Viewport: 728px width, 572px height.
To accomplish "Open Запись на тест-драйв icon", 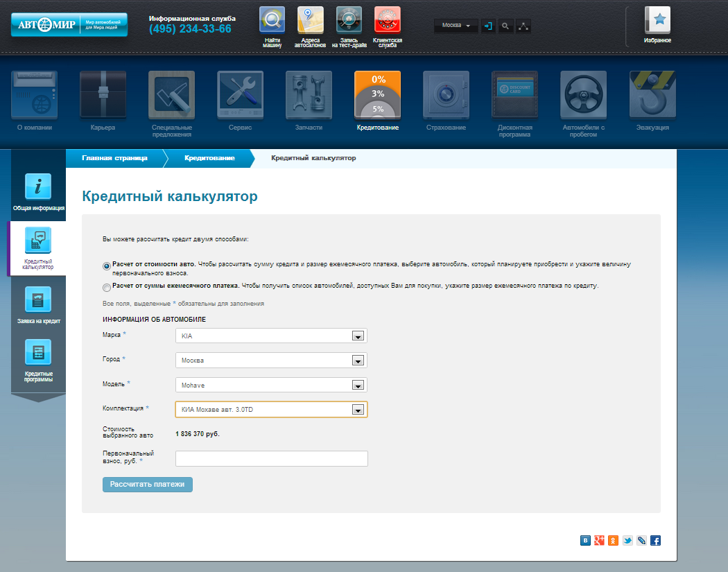I will (x=349, y=20).
